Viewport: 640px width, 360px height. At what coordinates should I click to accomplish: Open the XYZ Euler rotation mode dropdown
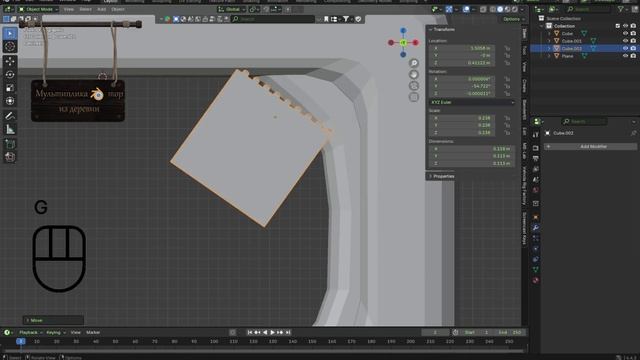click(472, 102)
